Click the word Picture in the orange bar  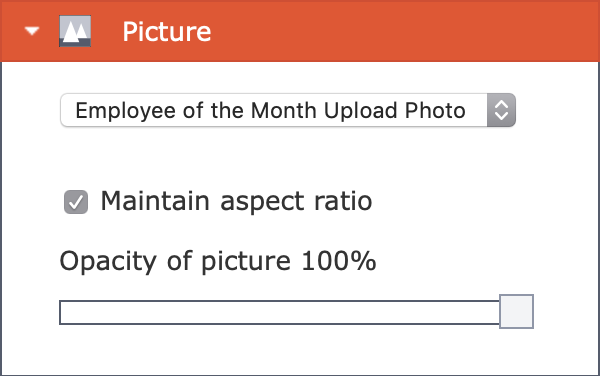pos(166,31)
